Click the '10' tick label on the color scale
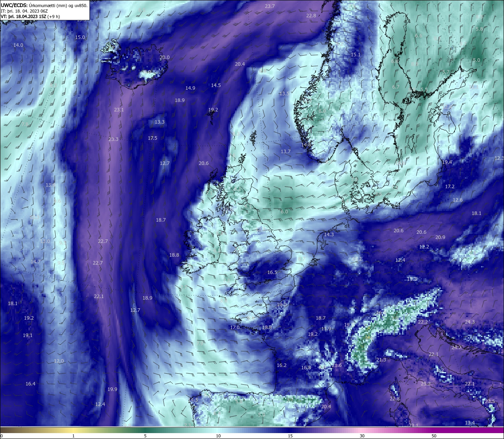 pyautogui.click(x=218, y=436)
